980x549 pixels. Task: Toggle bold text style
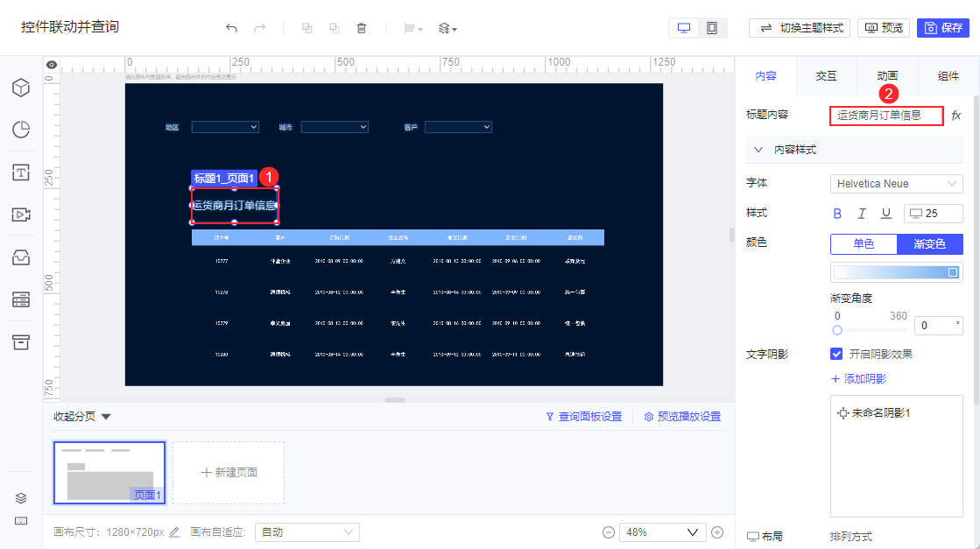pyautogui.click(x=837, y=214)
